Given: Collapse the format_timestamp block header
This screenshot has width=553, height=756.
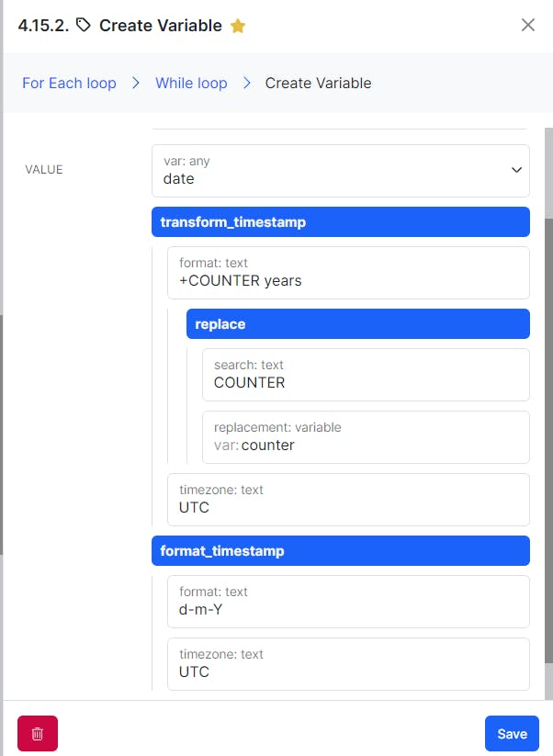Looking at the screenshot, I should [x=340, y=551].
